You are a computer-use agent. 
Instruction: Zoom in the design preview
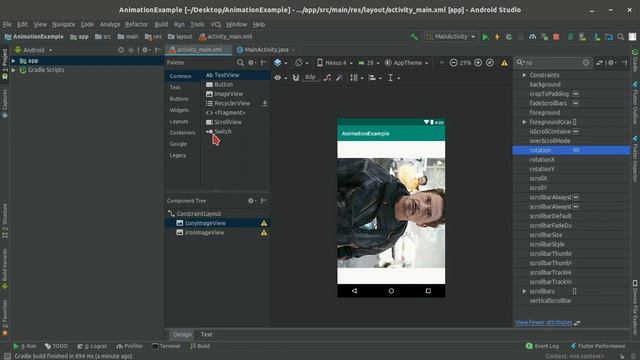(478, 62)
